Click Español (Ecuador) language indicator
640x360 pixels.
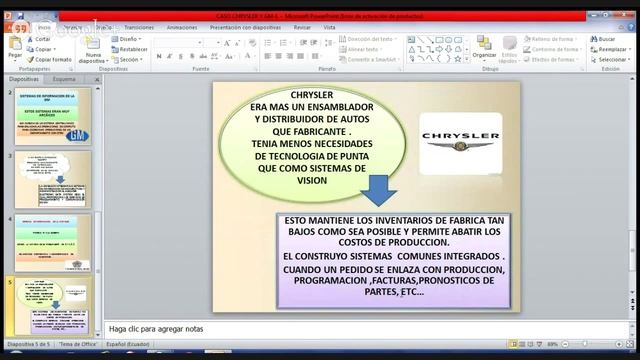(128, 344)
